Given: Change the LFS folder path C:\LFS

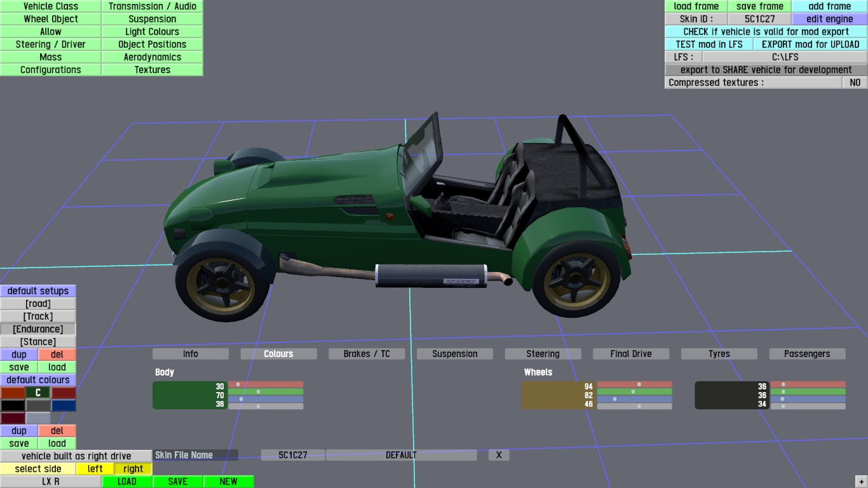Looking at the screenshot, I should click(785, 57).
